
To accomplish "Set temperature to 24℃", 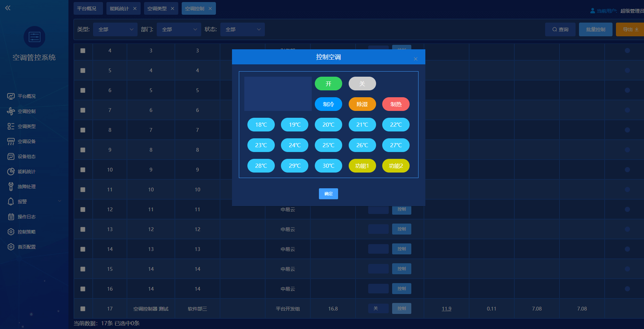I will [295, 145].
